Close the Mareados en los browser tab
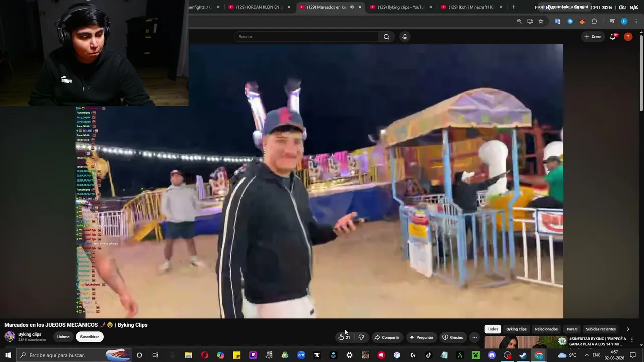The width and height of the screenshot is (644, 362). click(x=360, y=7)
